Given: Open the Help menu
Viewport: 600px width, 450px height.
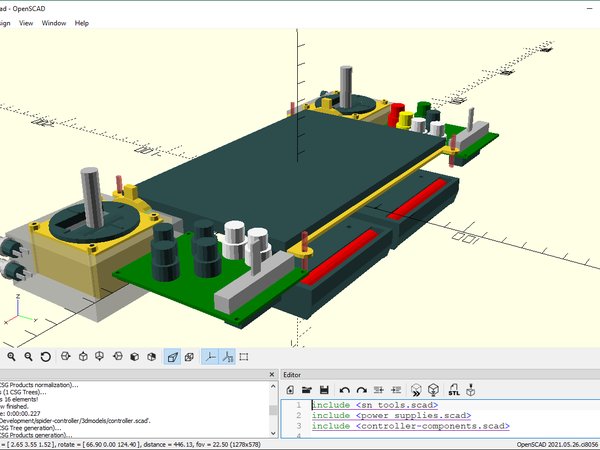Looking at the screenshot, I should (x=81, y=22).
